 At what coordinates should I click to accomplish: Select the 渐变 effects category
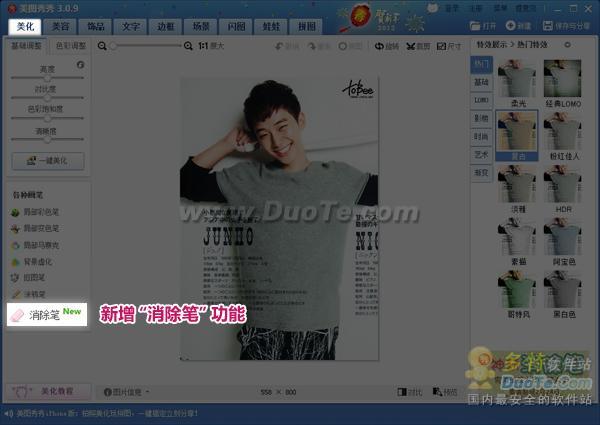click(481, 173)
